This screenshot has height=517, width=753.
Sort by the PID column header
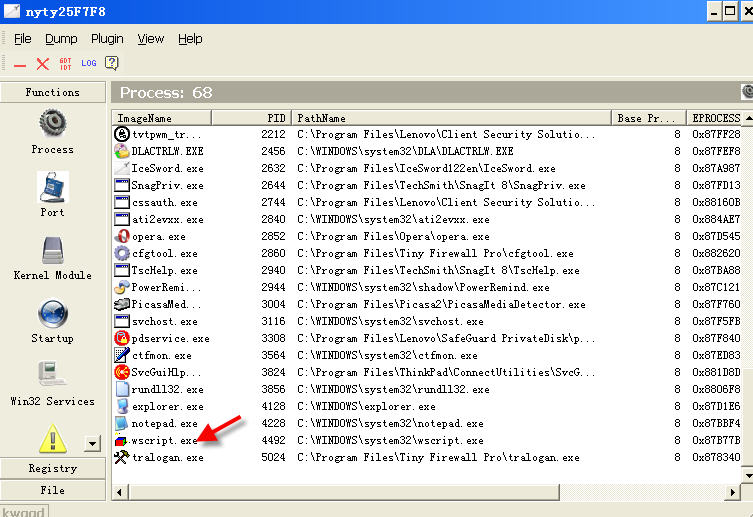251,118
